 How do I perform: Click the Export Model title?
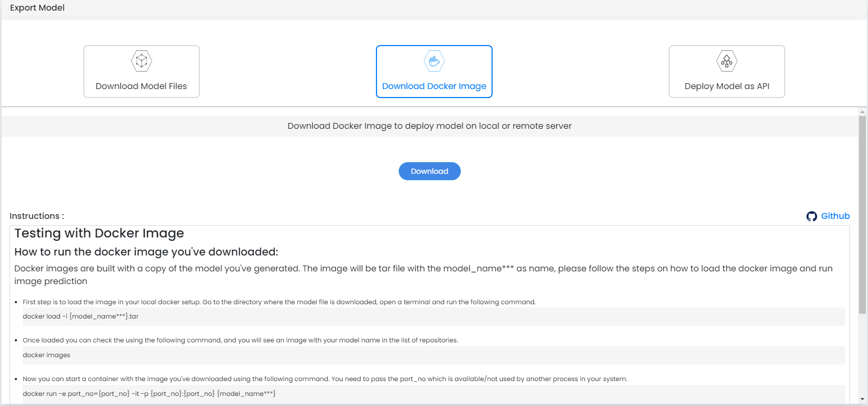(37, 8)
